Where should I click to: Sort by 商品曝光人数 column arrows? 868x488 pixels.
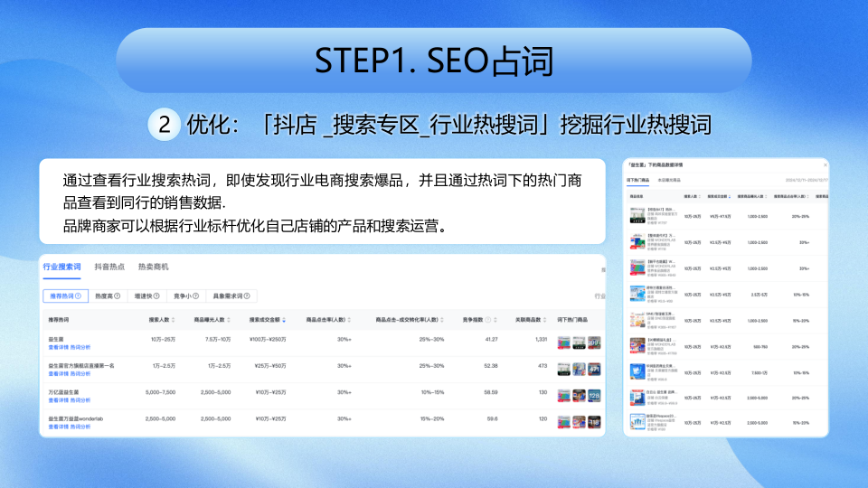[229, 320]
